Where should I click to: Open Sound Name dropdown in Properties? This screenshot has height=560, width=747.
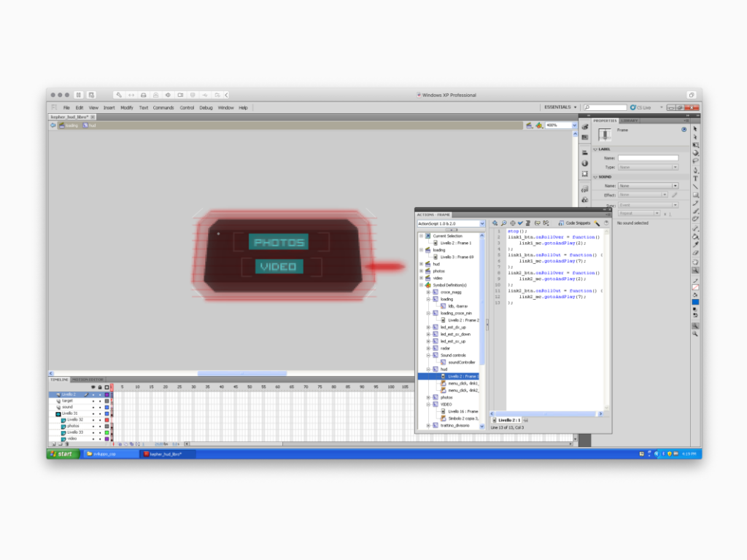pyautogui.click(x=648, y=186)
